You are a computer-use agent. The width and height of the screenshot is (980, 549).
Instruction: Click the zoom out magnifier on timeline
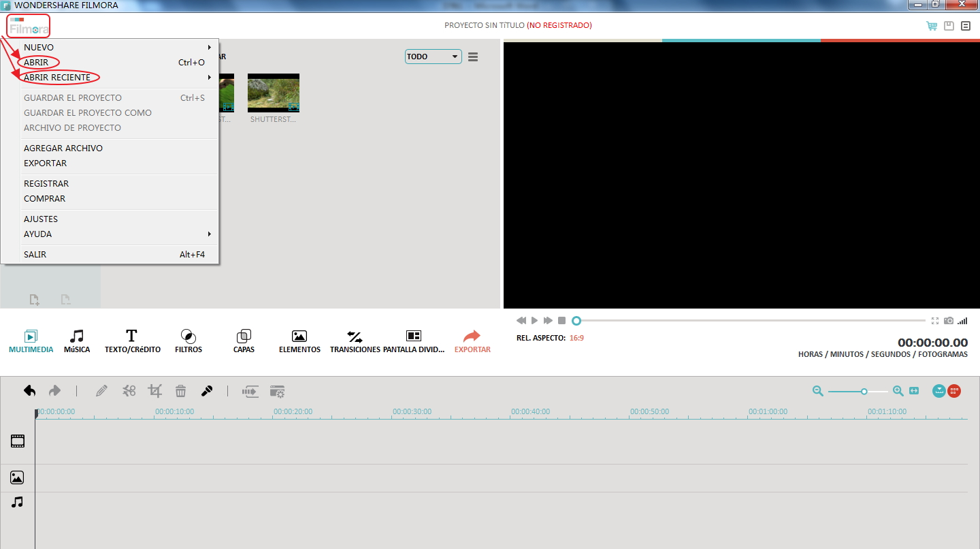tap(818, 391)
